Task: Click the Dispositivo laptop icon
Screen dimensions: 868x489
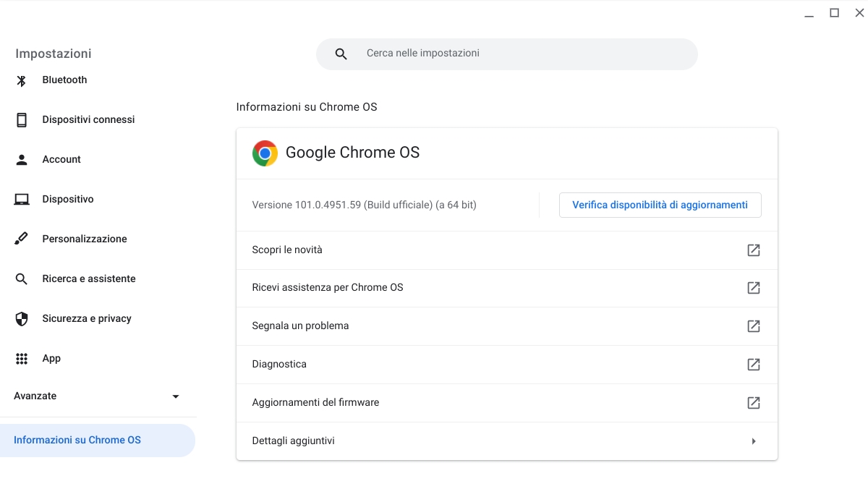Action: (x=21, y=199)
